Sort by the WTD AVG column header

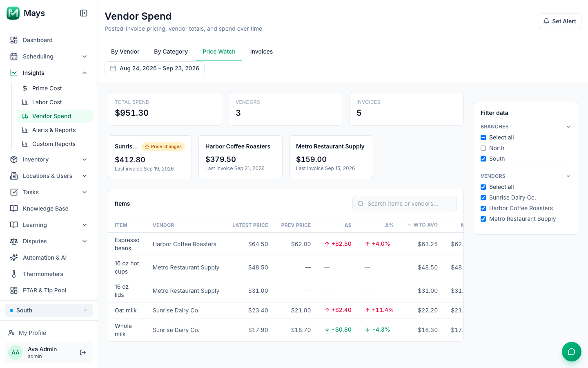click(x=423, y=225)
